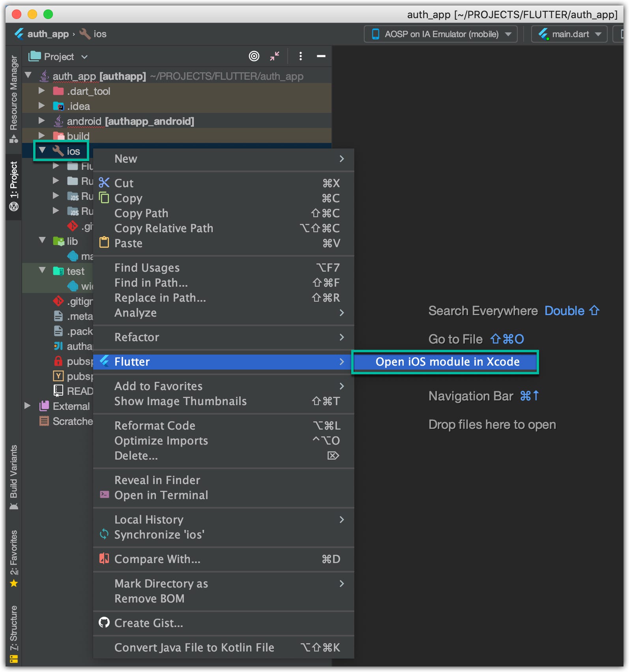Viewport: 629px width, 672px height.
Task: Click the delete key icon next to Delete...
Action: pos(333,456)
